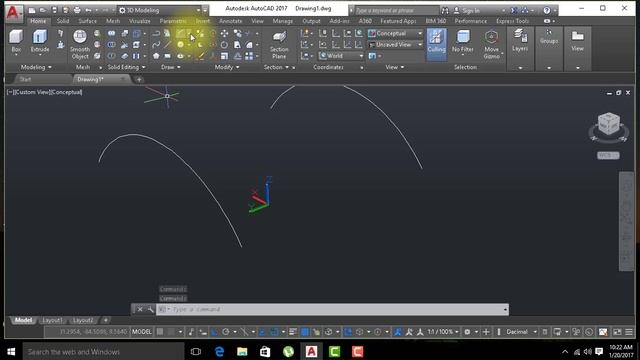Click the Windows search box on taskbar
The image size is (640, 360).
click(x=103, y=351)
